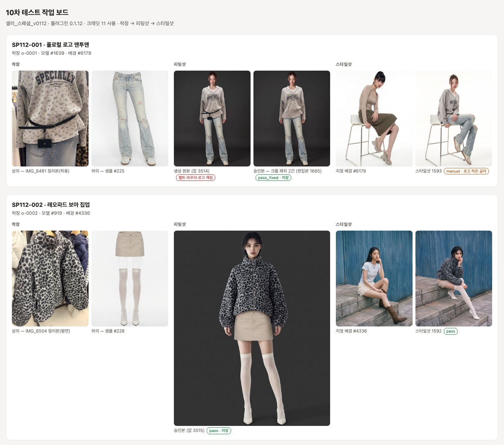Select the title 'SP112-002 · 레오파드 보아 집업'
Viewport: 504px width, 445px height.
[x=51, y=205]
